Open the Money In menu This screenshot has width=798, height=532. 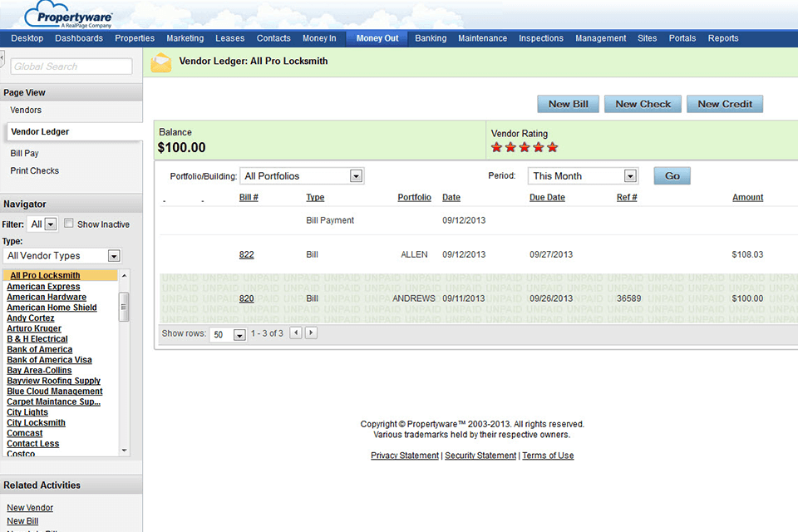coord(319,38)
